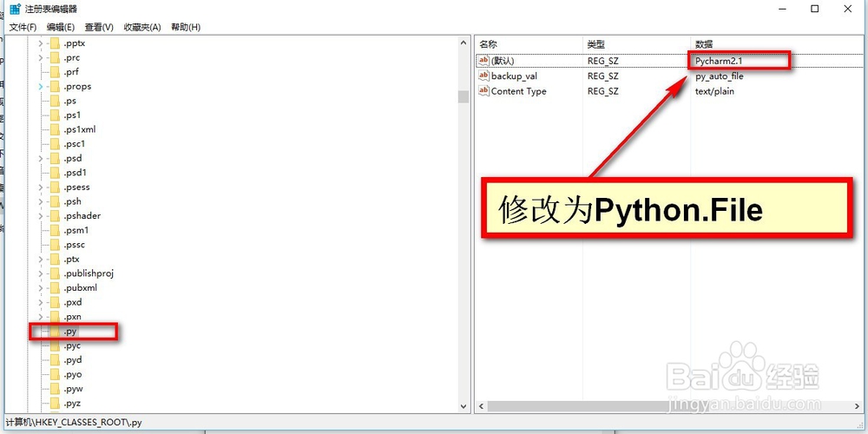
Task: Select the .pyw key label
Action: (73, 389)
